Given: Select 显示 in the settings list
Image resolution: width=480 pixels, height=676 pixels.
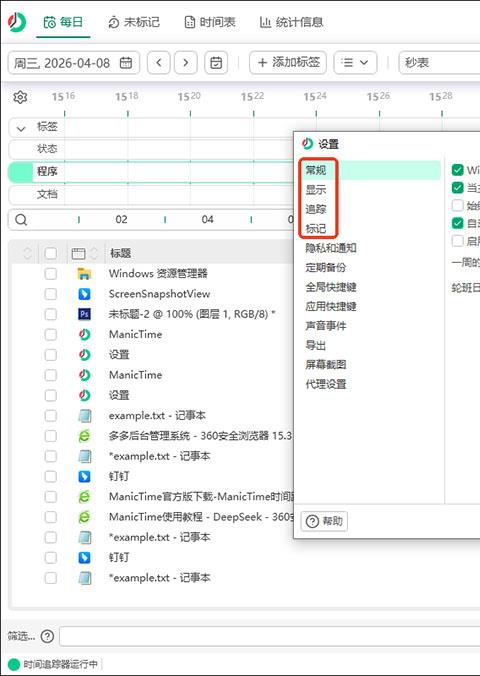Looking at the screenshot, I should 316,190.
